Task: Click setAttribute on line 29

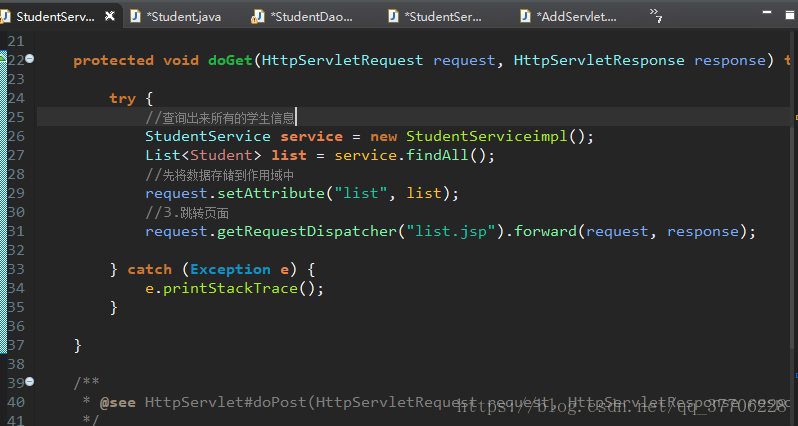Action: pyautogui.click(x=272, y=193)
